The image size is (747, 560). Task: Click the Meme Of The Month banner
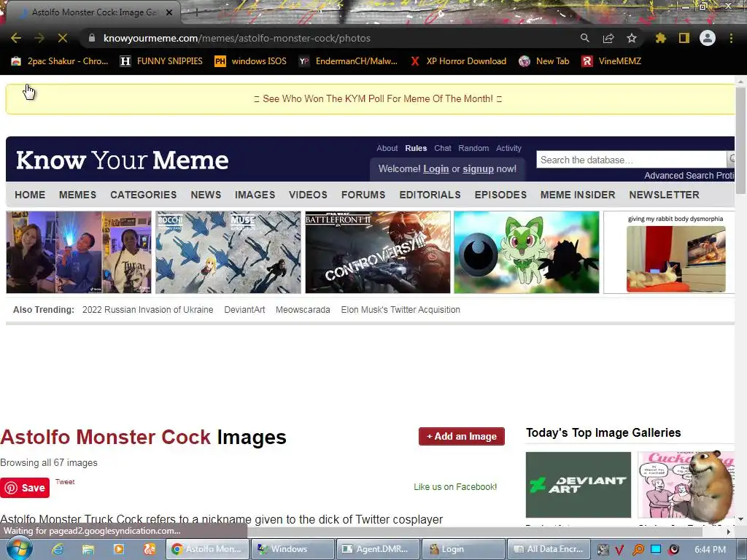378,98
